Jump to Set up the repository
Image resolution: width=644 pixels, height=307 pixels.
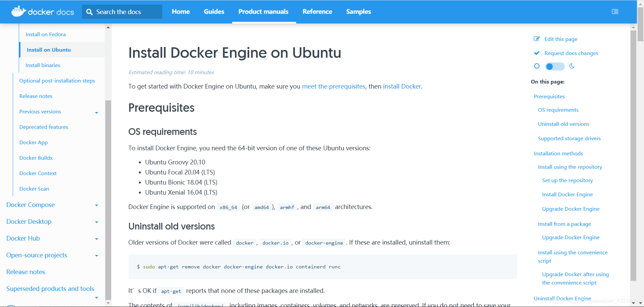click(568, 180)
